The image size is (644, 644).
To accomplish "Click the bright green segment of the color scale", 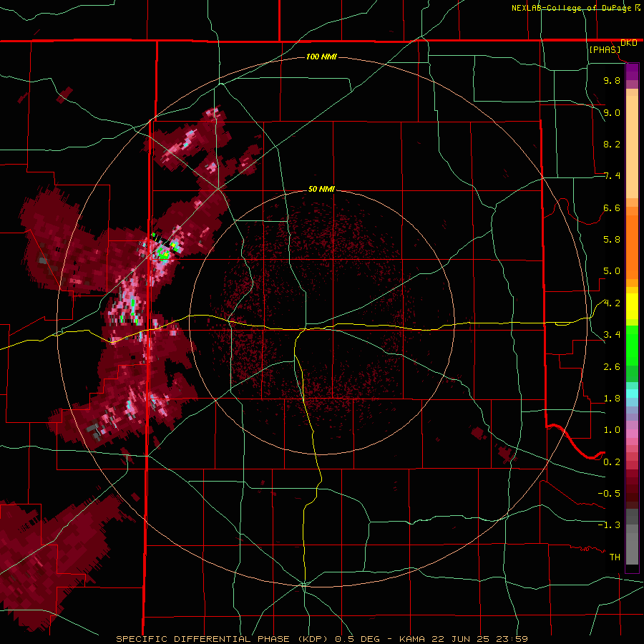I will pos(632,345).
